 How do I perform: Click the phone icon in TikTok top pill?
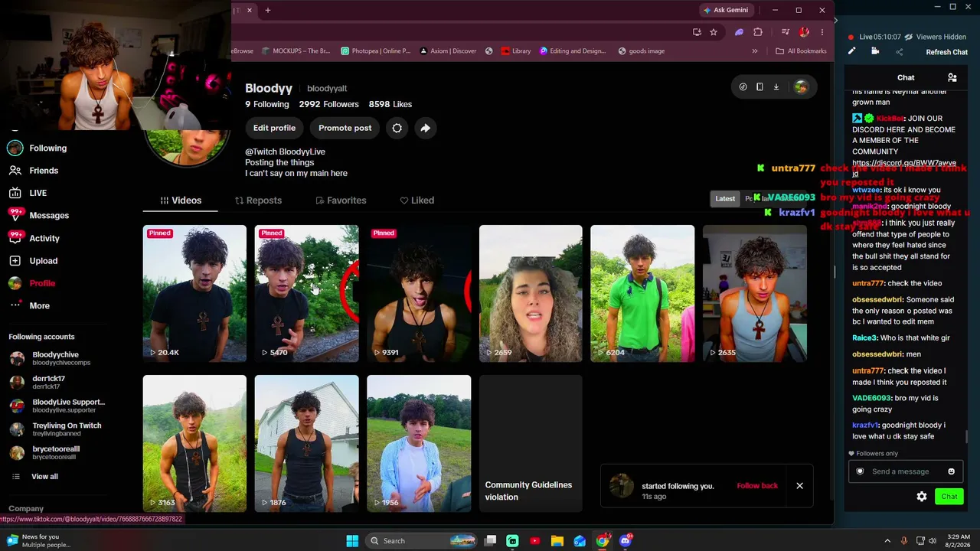pos(759,87)
